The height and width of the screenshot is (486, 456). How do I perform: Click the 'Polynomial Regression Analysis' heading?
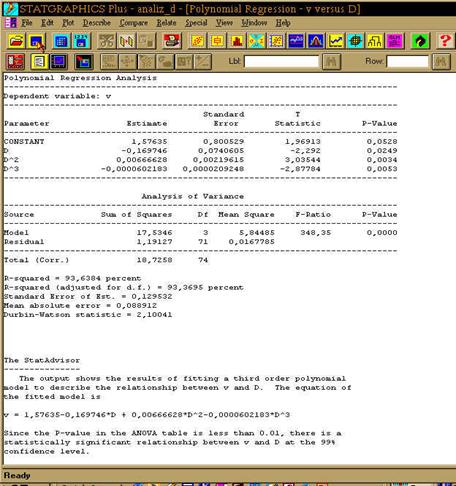80,78
